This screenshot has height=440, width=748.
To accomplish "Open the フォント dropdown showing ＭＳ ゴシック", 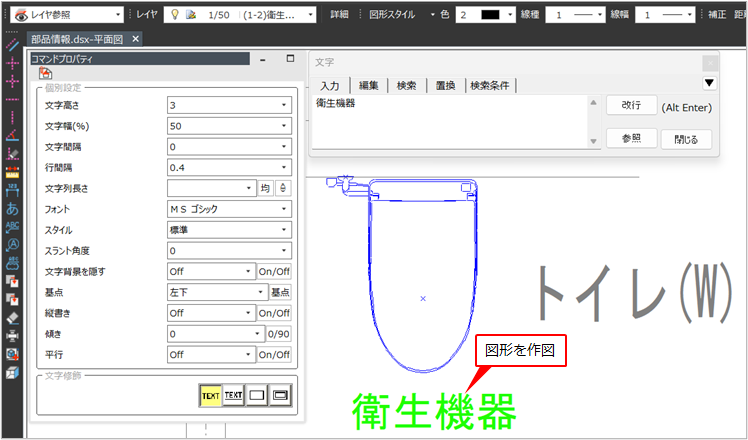I will click(x=229, y=209).
